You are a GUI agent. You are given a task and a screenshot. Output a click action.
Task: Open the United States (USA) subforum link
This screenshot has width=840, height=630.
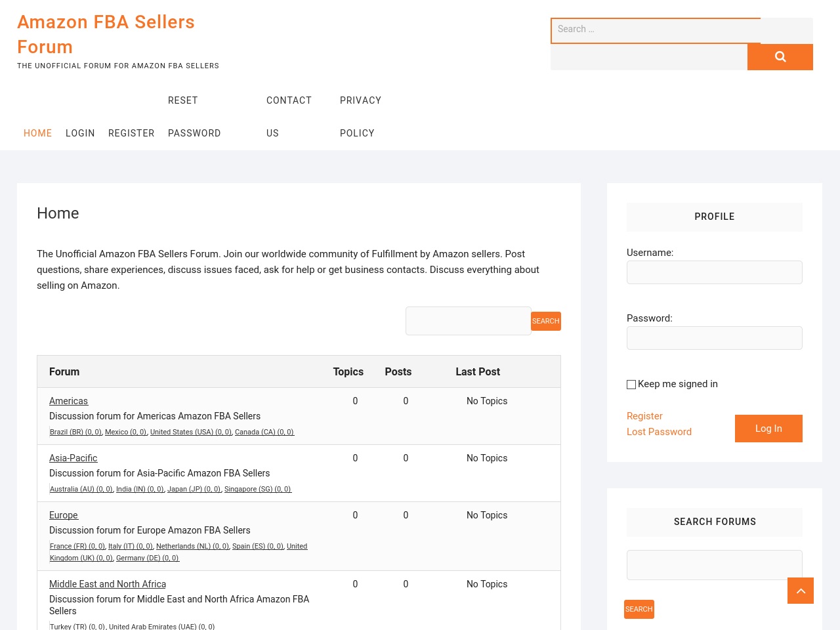click(190, 432)
